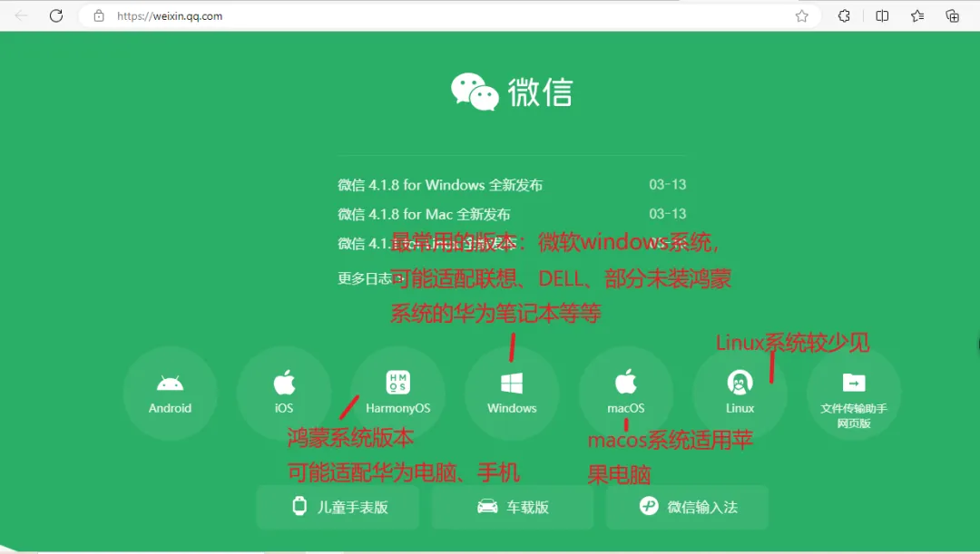Open 微信 4.1.8 for Mac 全新发布 news
Image resolution: width=980 pixels, height=554 pixels.
(424, 214)
